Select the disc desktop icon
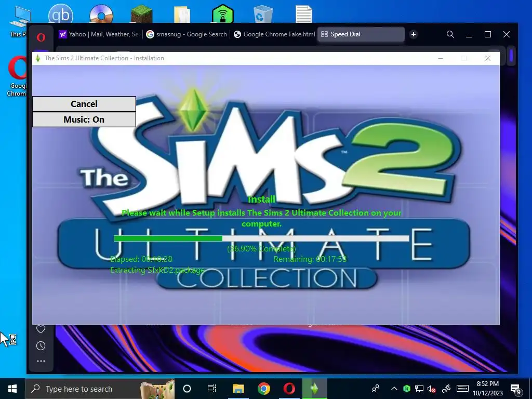 pyautogui.click(x=101, y=14)
